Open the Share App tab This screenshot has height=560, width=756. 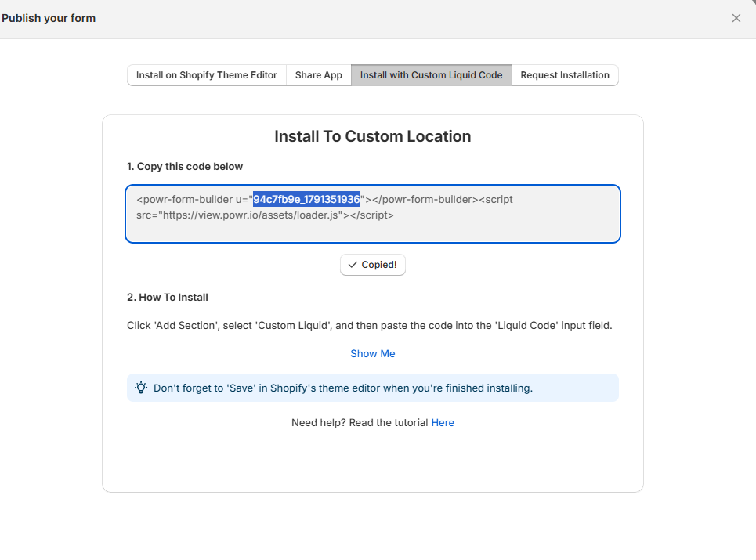pos(319,75)
